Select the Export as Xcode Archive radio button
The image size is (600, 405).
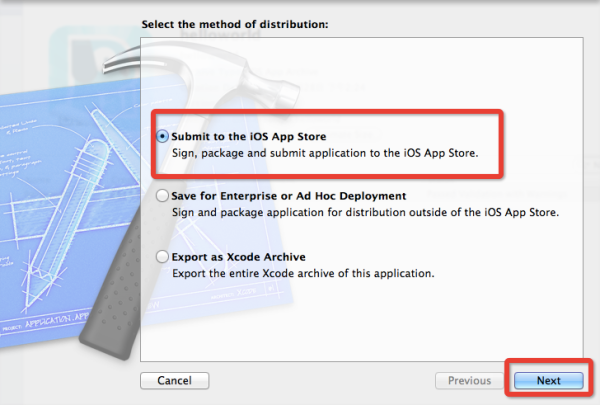pos(162,256)
